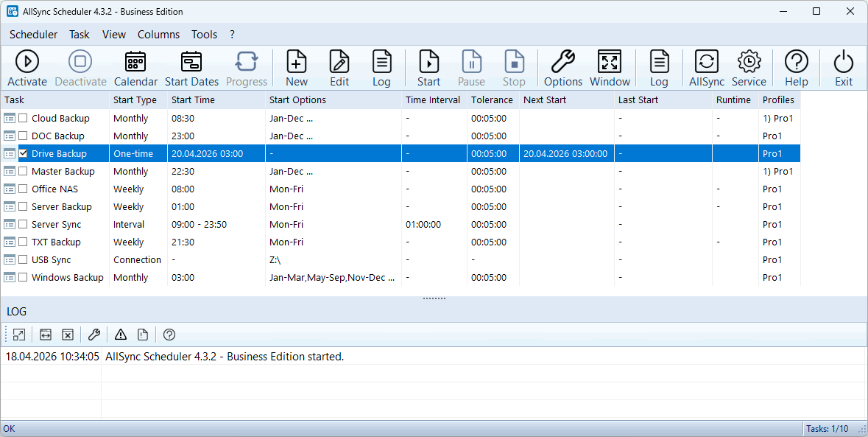868x437 pixels.
Task: Open the Columns menu
Action: [158, 35]
